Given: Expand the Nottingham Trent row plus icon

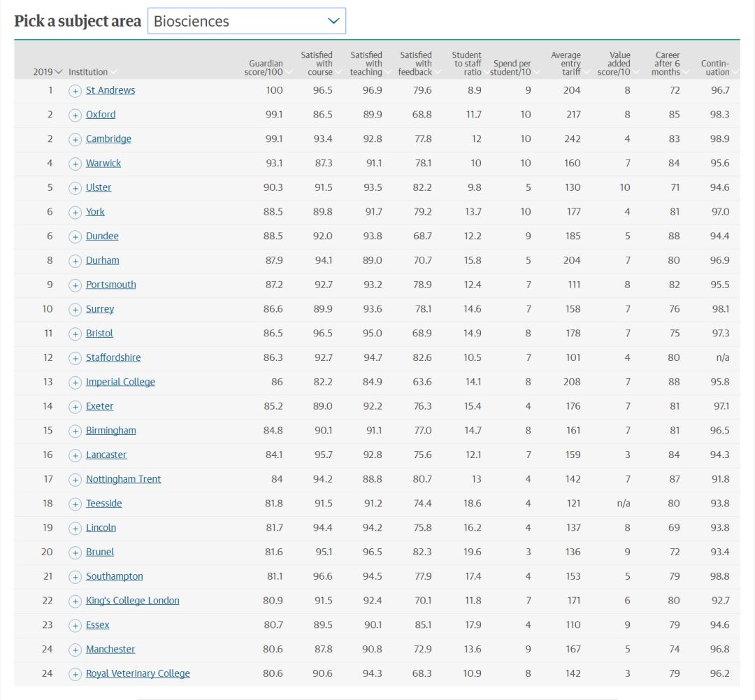Looking at the screenshot, I should click(x=75, y=479).
